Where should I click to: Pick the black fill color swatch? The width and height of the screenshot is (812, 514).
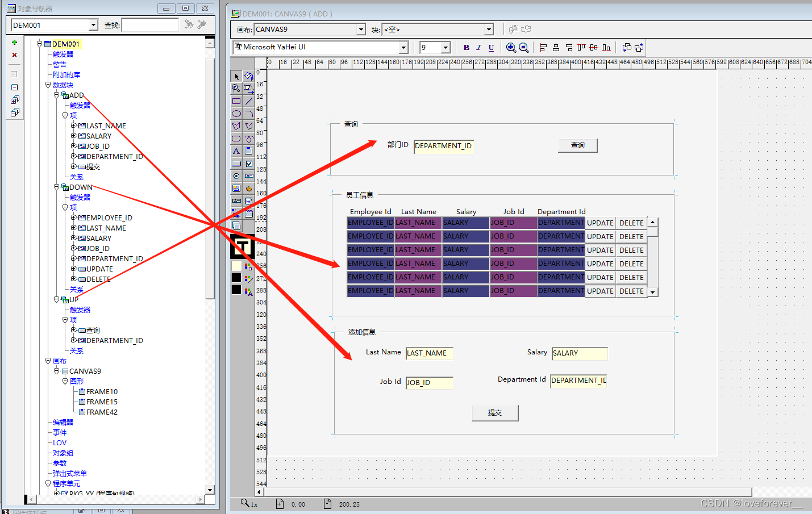[x=236, y=278]
